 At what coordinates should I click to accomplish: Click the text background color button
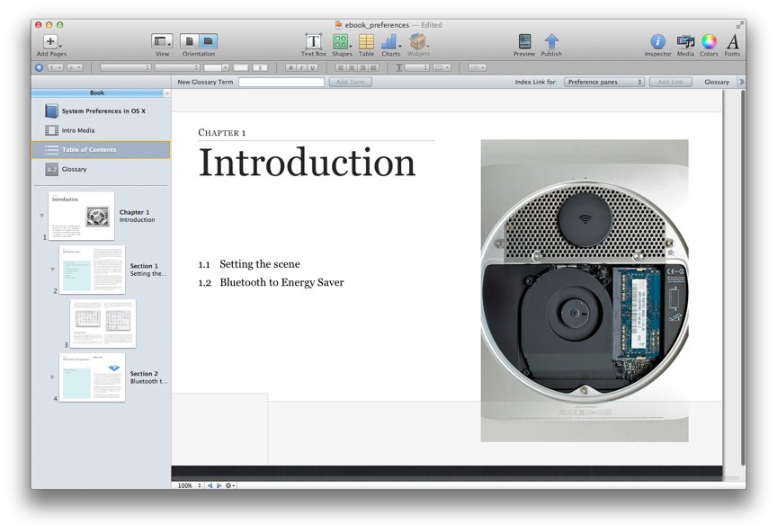tap(260, 67)
